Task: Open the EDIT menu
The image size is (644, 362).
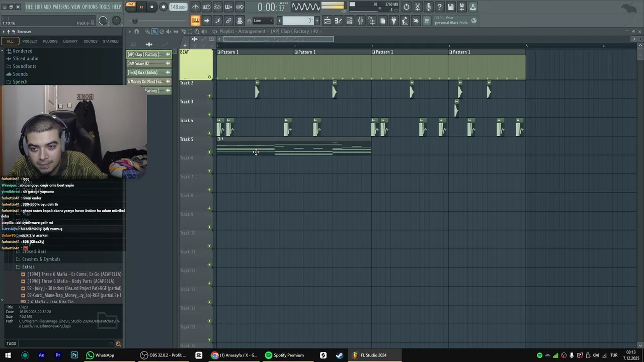Action: 38,7
